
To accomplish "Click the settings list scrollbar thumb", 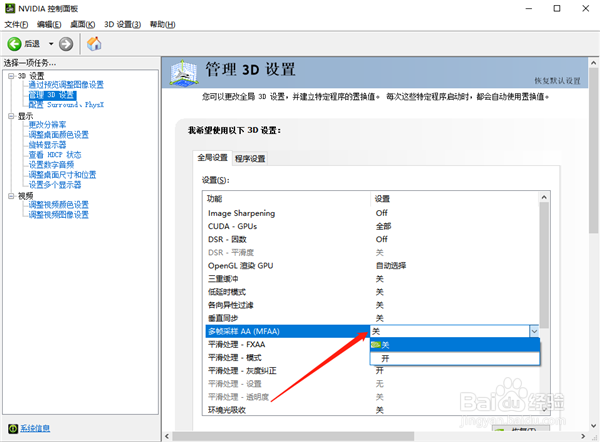I will click(x=544, y=265).
